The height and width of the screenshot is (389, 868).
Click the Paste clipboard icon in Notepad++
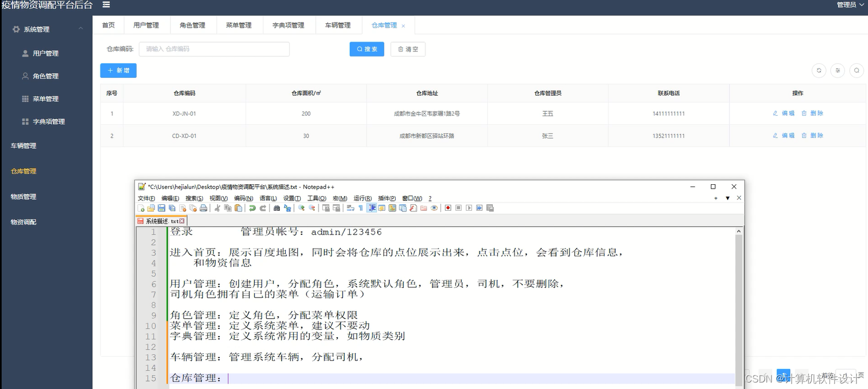[x=238, y=208]
